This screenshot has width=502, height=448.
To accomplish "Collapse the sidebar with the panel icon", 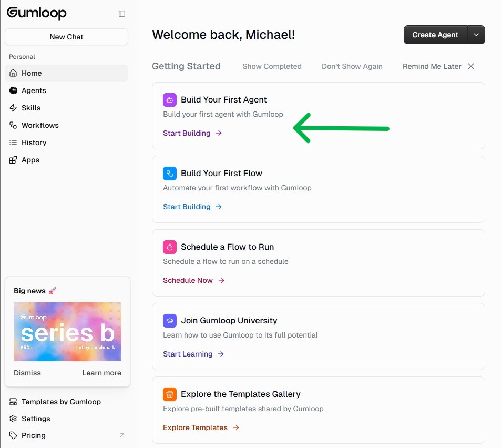I will pyautogui.click(x=122, y=14).
